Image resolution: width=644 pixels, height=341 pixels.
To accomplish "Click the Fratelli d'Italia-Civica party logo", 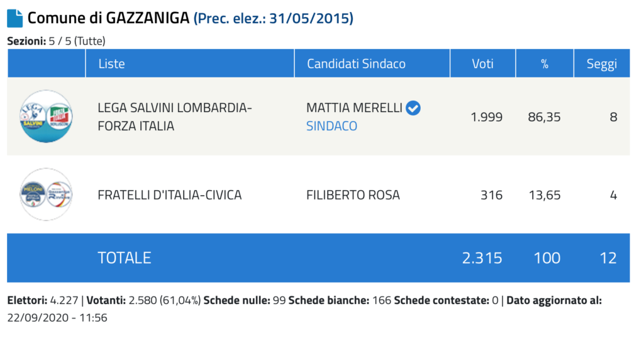I will [47, 194].
